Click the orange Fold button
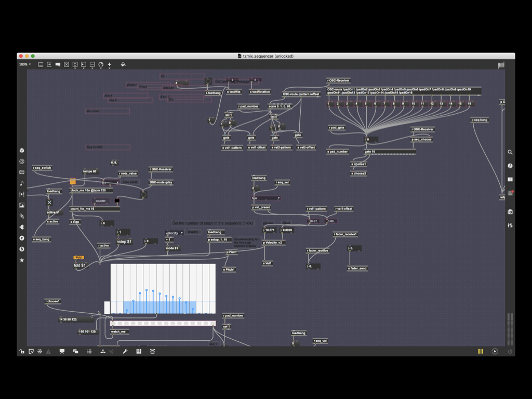This screenshot has width=532, height=399. pos(78,257)
